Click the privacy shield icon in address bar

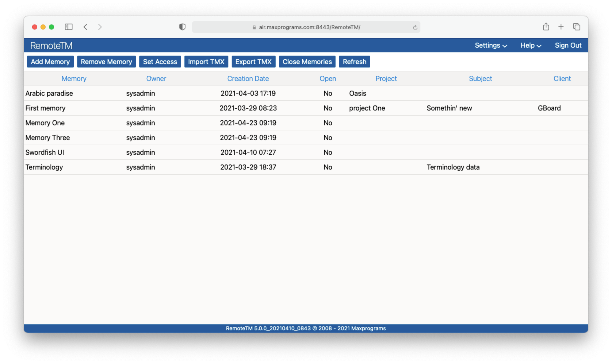[x=183, y=27]
